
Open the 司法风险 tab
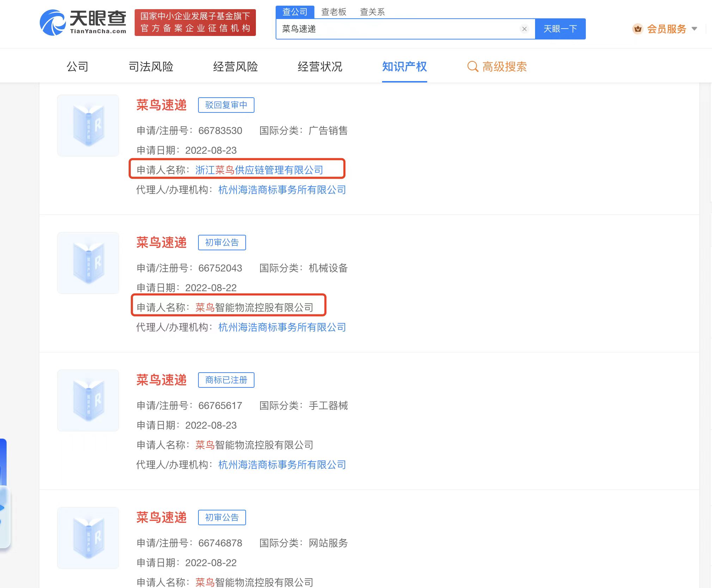point(151,67)
